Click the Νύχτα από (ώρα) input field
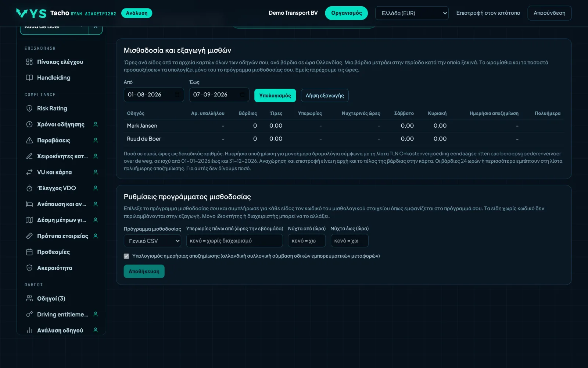The width and height of the screenshot is (588, 368). point(307,241)
